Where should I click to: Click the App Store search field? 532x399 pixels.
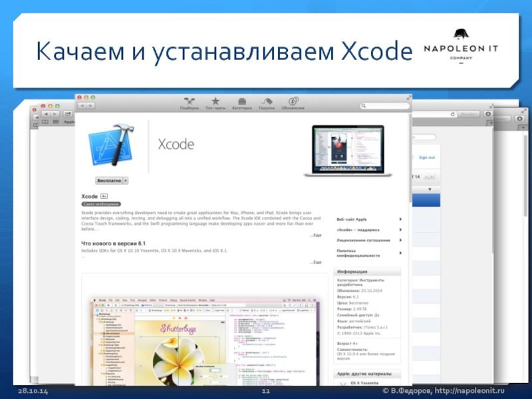(386, 106)
